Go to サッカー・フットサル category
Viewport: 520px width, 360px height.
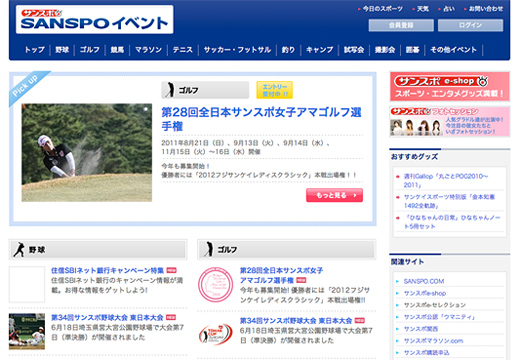[x=237, y=50]
